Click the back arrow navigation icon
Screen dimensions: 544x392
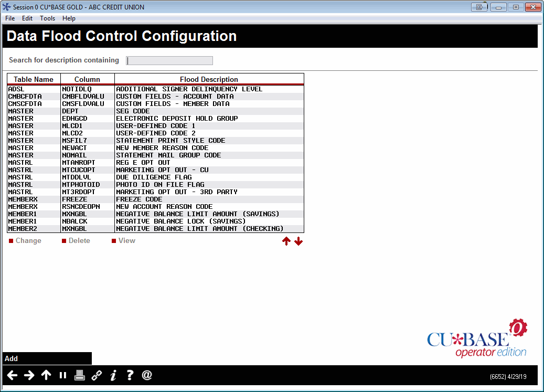pos(12,375)
